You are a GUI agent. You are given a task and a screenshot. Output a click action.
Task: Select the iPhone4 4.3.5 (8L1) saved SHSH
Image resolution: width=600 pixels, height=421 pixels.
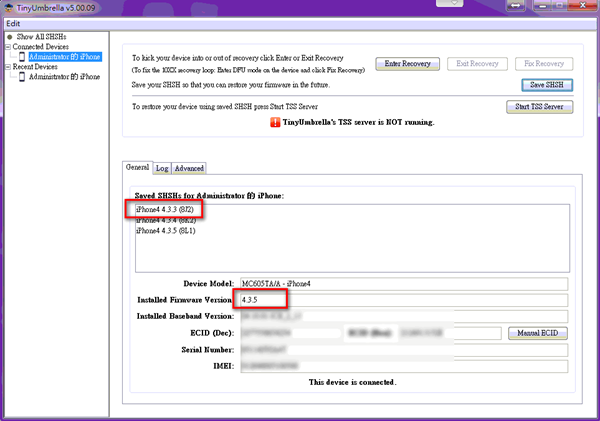165,231
